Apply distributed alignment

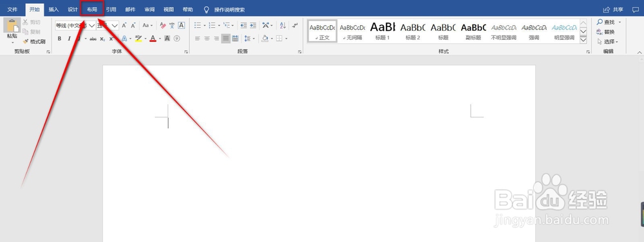(235, 39)
